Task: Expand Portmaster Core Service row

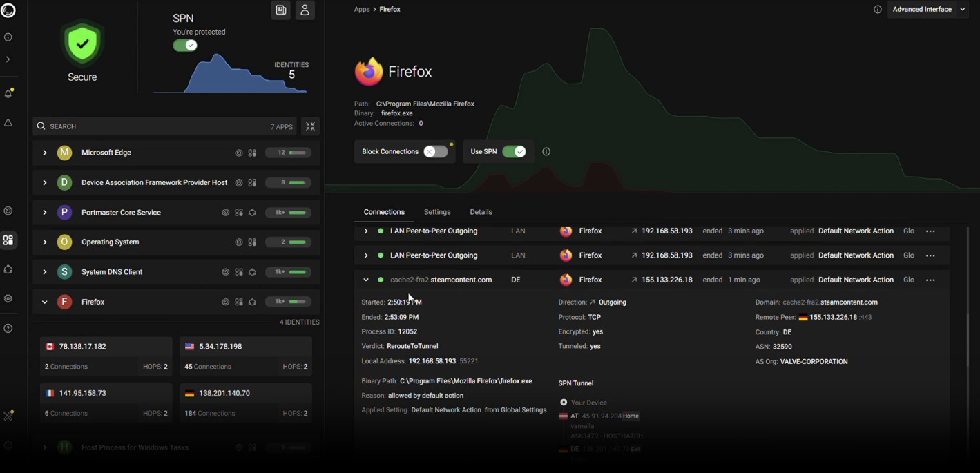Action: coord(44,213)
